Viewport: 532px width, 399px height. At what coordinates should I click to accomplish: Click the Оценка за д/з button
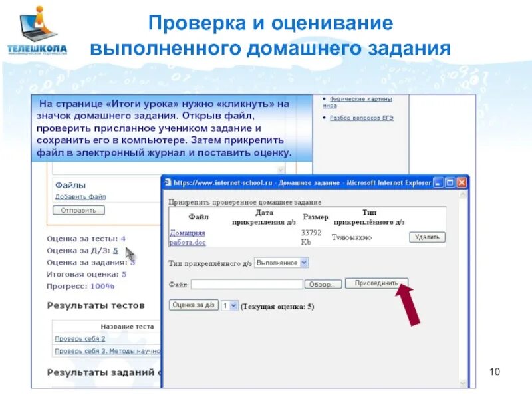point(194,305)
